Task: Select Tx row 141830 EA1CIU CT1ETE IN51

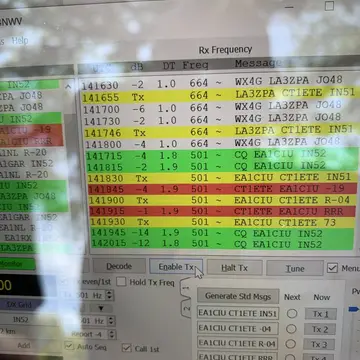Action: click(x=221, y=177)
